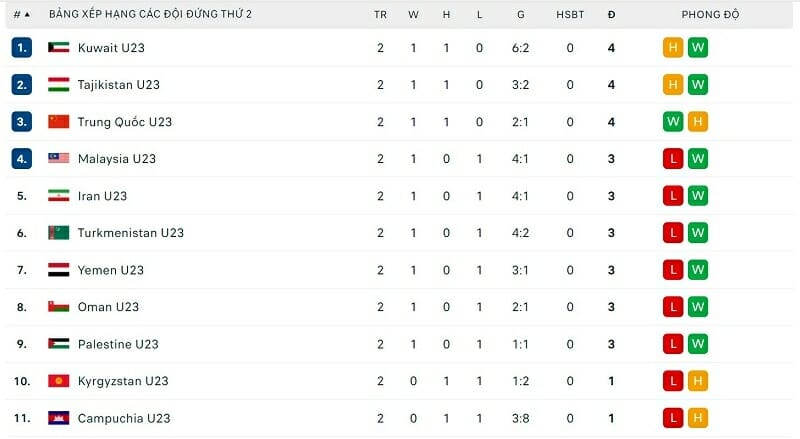Click the Kuwait flag icon
The image size is (800, 439).
click(58, 48)
